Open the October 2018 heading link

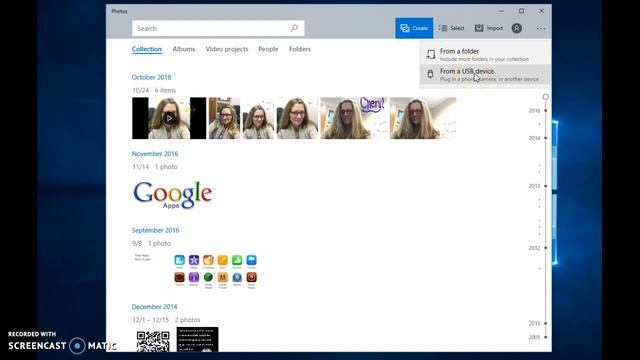(x=151, y=77)
